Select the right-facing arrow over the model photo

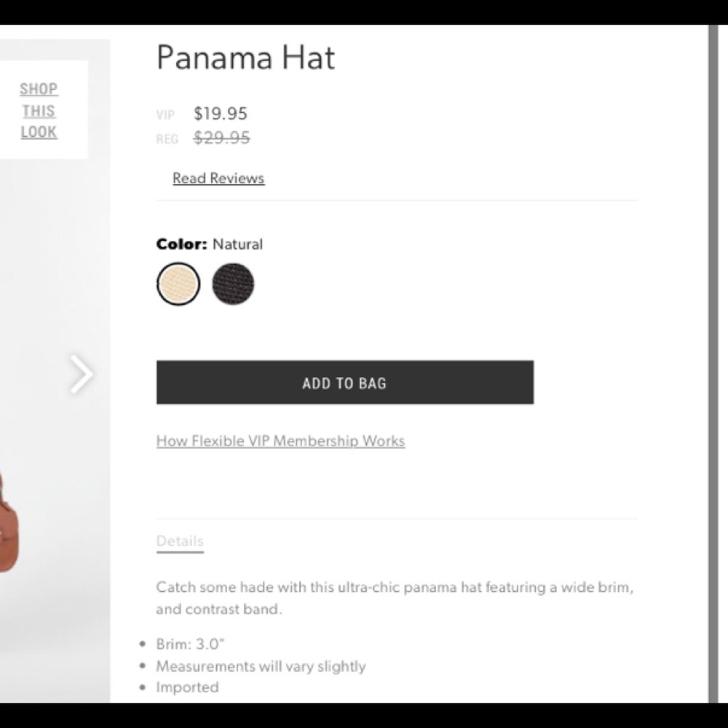80,374
